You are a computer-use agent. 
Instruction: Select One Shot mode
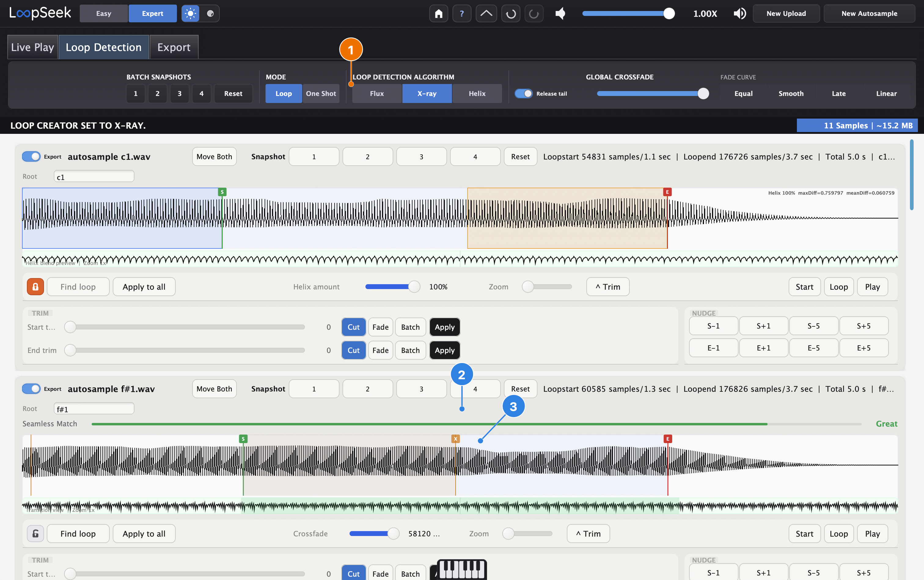pyautogui.click(x=321, y=93)
